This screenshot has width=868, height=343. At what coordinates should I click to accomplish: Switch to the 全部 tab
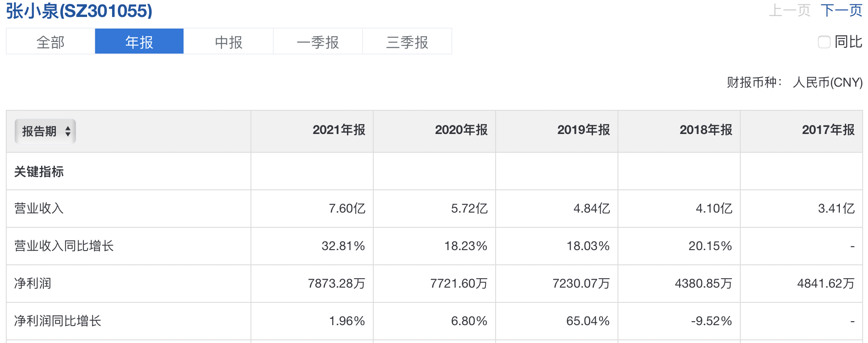click(x=50, y=42)
